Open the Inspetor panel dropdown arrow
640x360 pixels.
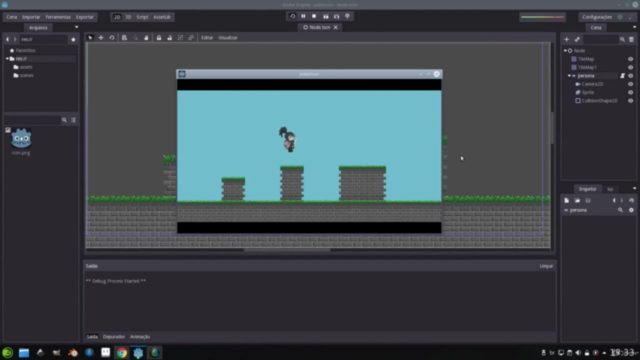click(x=634, y=189)
